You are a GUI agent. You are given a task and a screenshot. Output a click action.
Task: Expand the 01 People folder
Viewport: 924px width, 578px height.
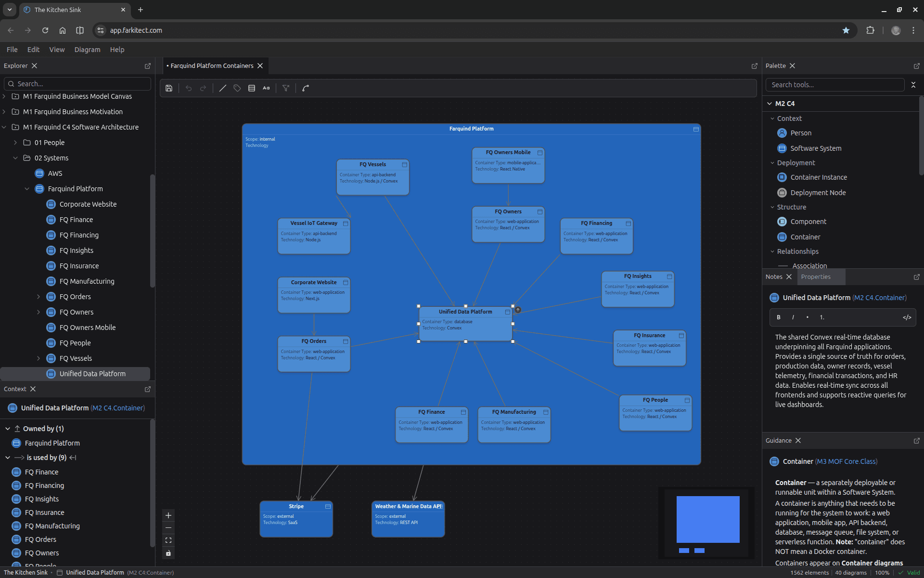click(x=15, y=143)
